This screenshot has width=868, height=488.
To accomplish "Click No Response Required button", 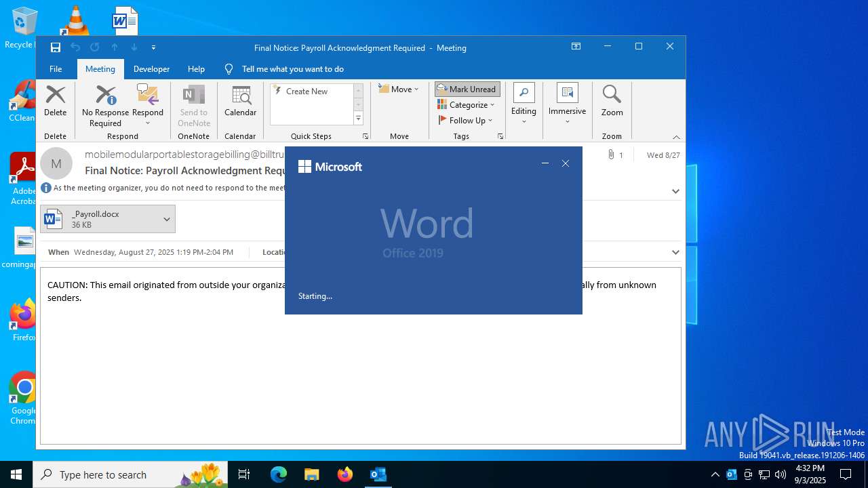I will pos(105,106).
